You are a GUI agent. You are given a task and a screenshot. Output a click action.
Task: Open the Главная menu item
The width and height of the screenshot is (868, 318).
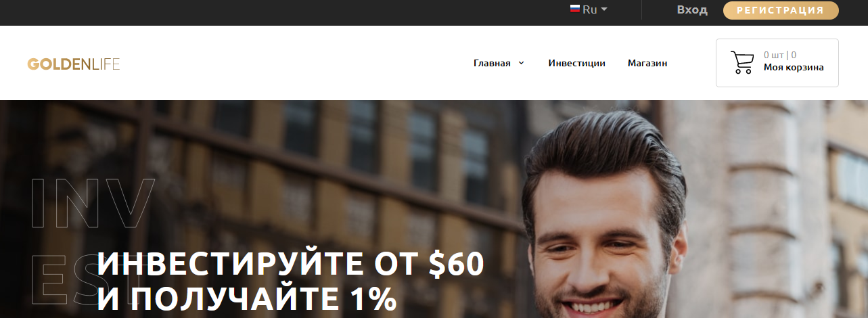click(492, 63)
